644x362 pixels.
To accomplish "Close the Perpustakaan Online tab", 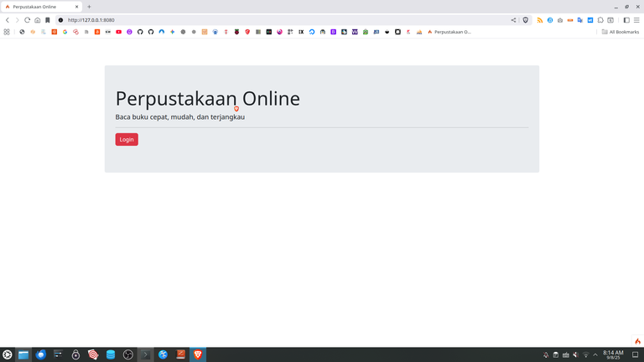I will (78, 6).
